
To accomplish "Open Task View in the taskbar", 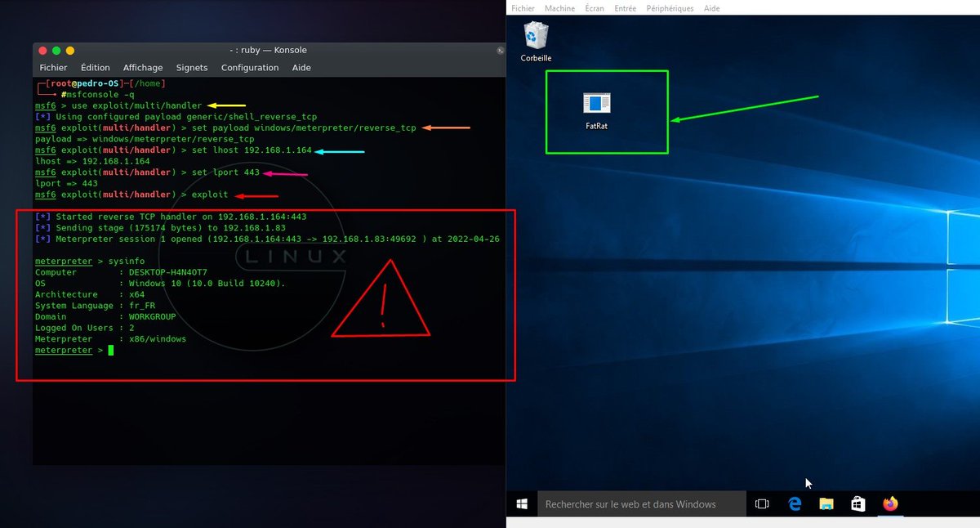I will click(x=762, y=503).
